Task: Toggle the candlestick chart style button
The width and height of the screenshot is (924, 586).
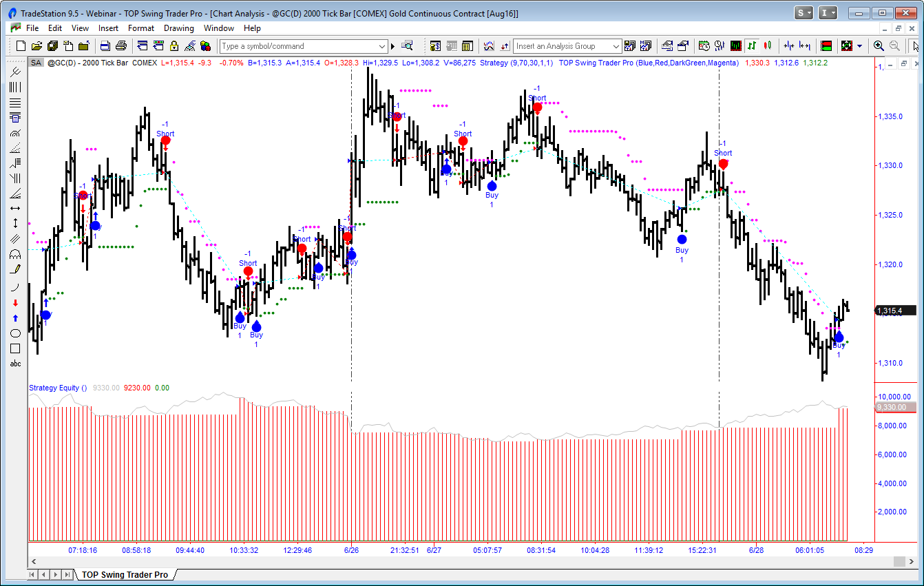Action: [768, 46]
